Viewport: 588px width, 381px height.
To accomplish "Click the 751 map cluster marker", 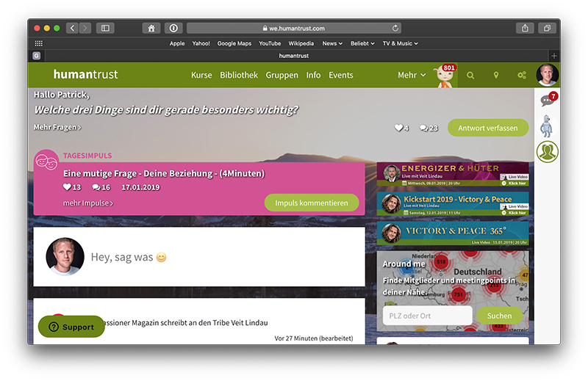I will (x=459, y=294).
